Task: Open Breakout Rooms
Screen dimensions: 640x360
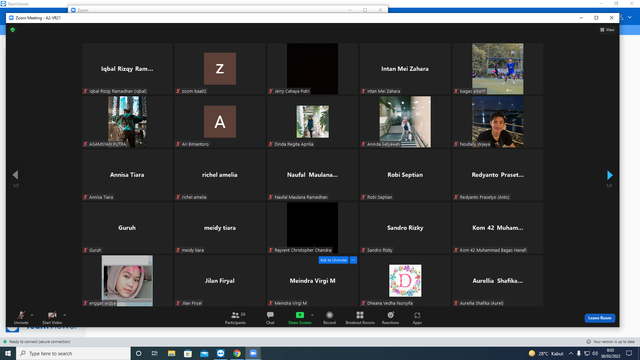Action: click(x=360, y=318)
